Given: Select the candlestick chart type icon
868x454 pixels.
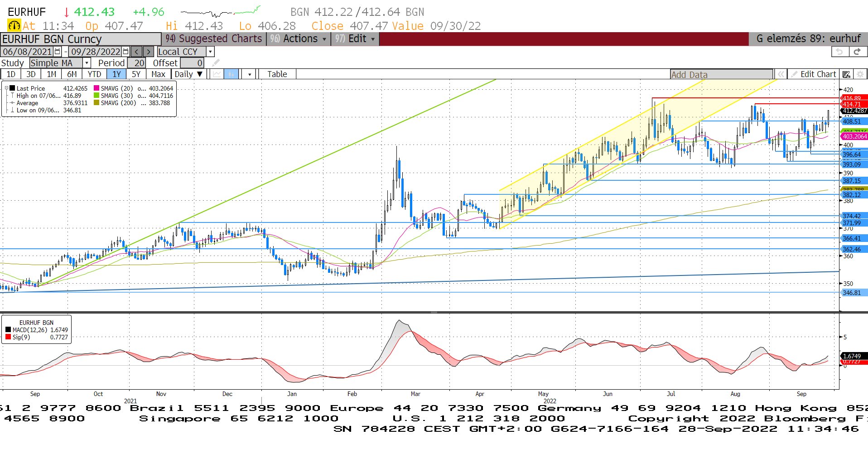Looking at the screenshot, I should (231, 74).
